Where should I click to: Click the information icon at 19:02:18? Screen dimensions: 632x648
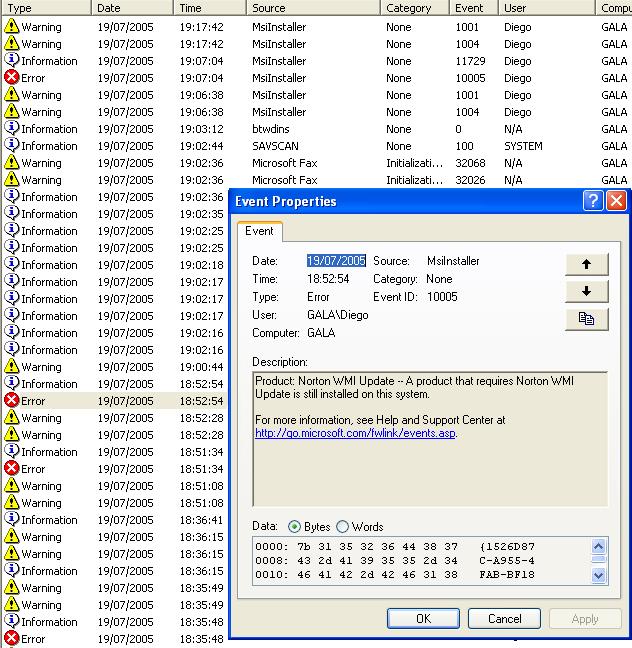pos(12,264)
